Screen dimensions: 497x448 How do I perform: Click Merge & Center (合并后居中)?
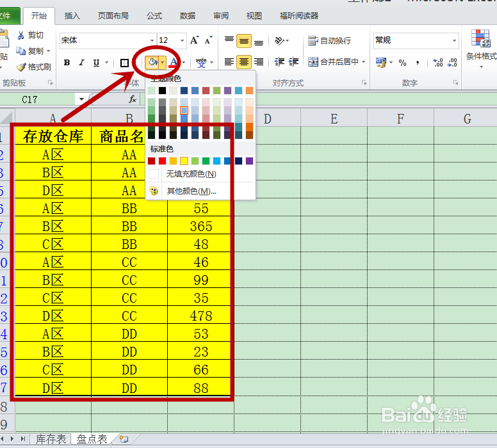(333, 62)
